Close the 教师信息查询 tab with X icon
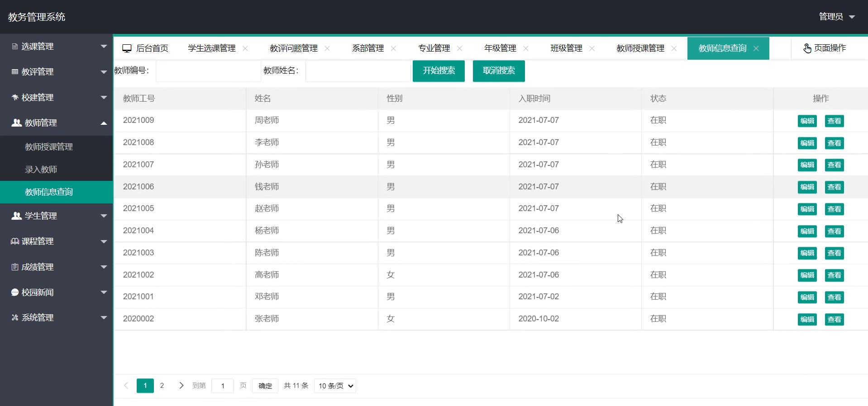 click(756, 48)
